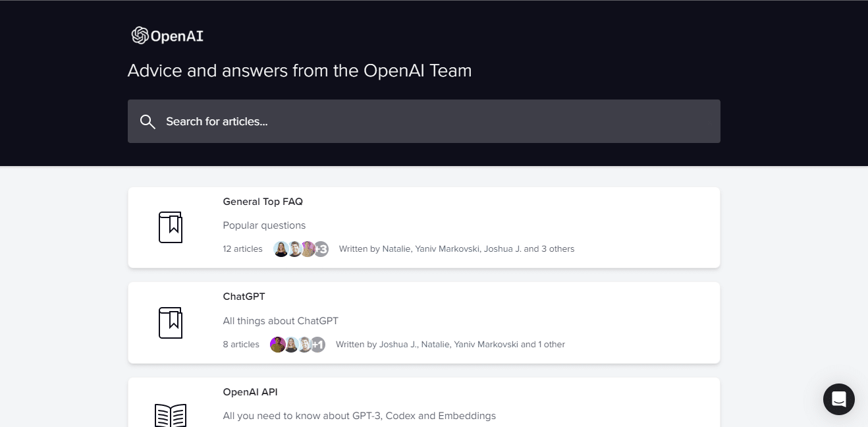This screenshot has height=427, width=868.
Task: Focus the Search for articles field
Action: (x=423, y=121)
